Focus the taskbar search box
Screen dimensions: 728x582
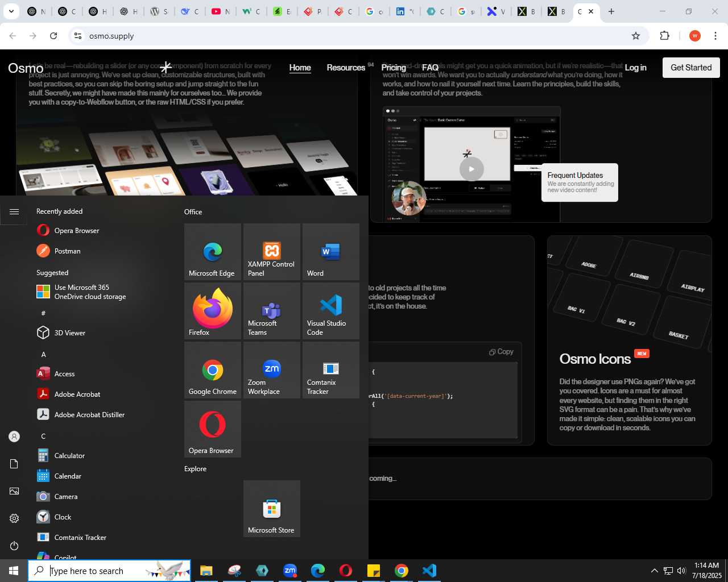pos(109,571)
